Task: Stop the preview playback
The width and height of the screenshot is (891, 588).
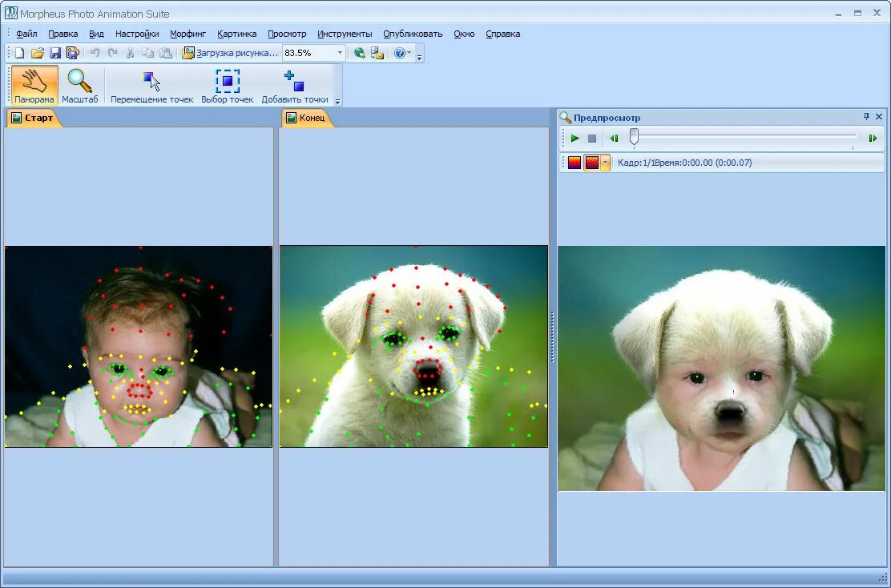Action: coord(592,138)
